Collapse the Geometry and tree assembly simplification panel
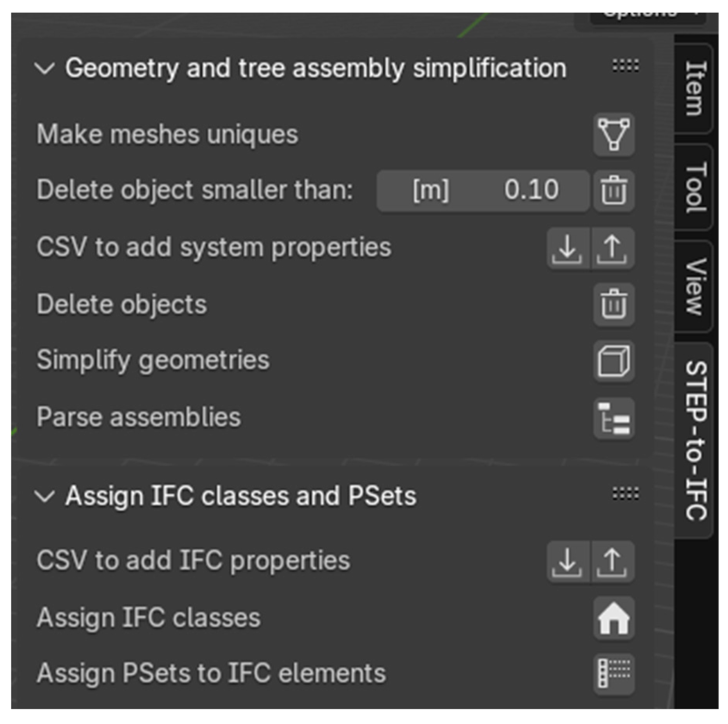 pos(45,68)
